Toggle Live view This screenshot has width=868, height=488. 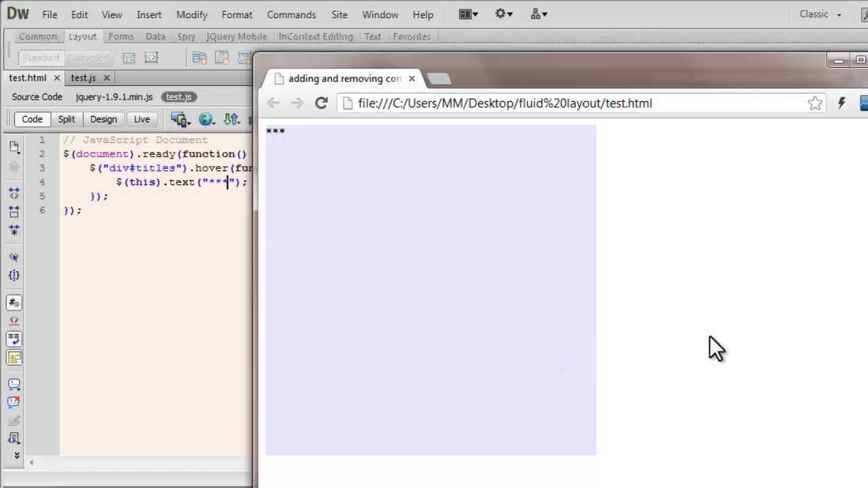[142, 119]
